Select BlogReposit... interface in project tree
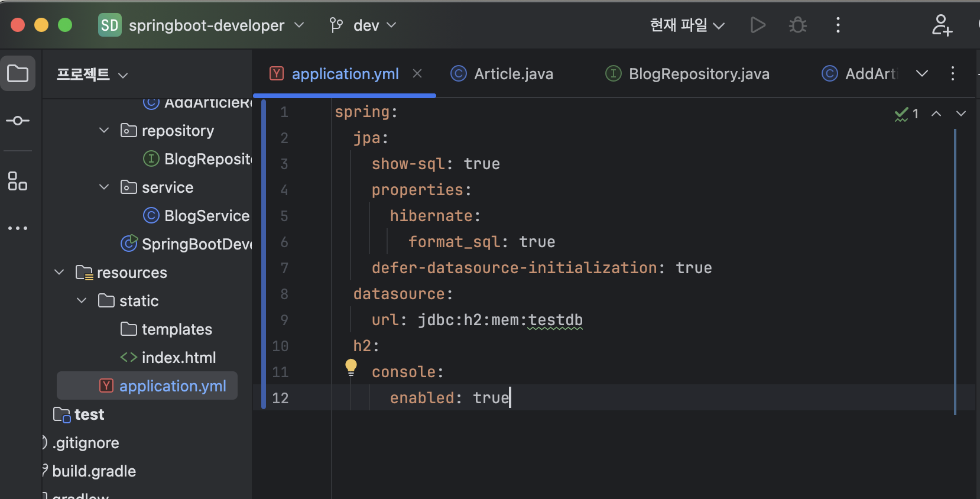980x499 pixels. [x=198, y=158]
